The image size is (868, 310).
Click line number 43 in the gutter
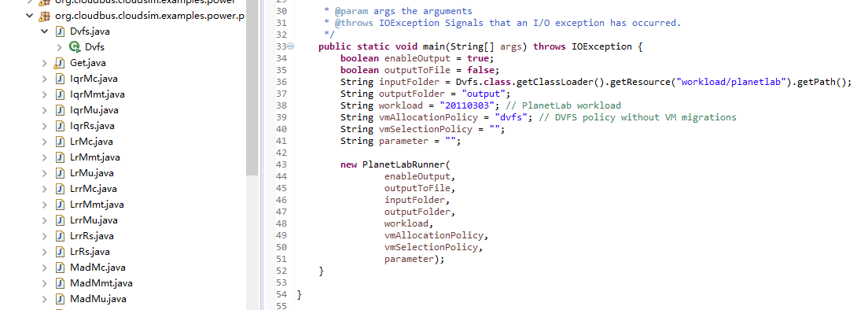pos(281,164)
